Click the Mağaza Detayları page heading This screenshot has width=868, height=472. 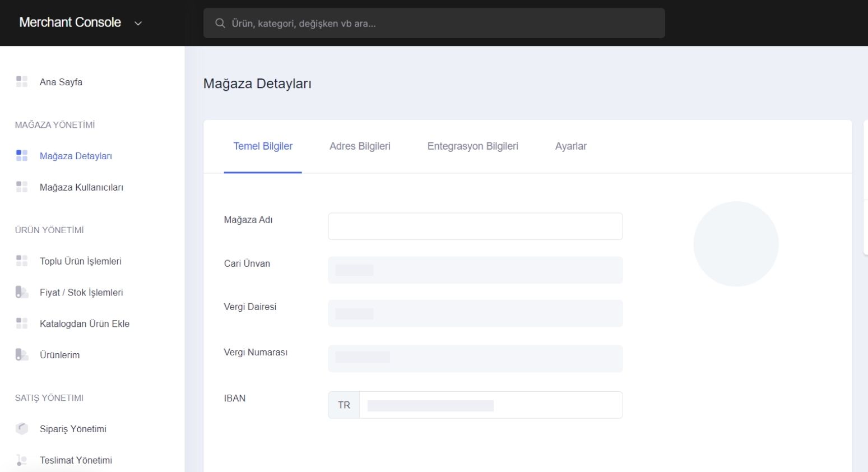pos(257,84)
